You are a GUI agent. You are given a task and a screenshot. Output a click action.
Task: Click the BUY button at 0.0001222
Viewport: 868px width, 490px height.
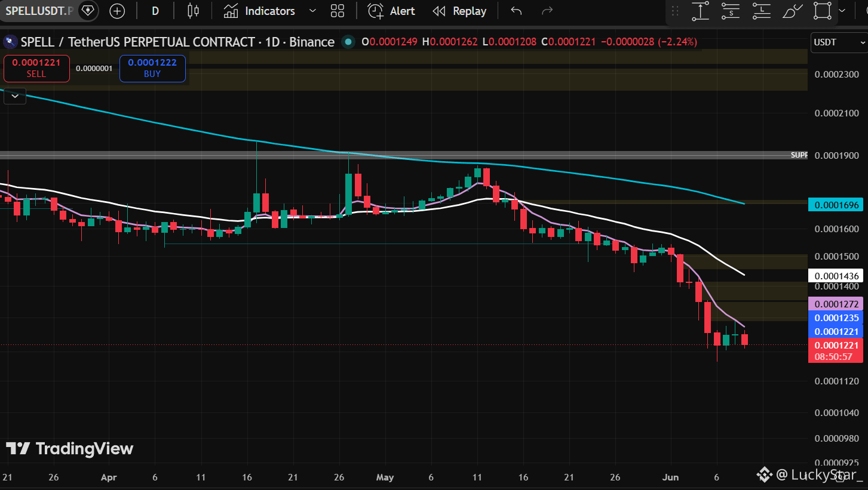pyautogui.click(x=152, y=69)
